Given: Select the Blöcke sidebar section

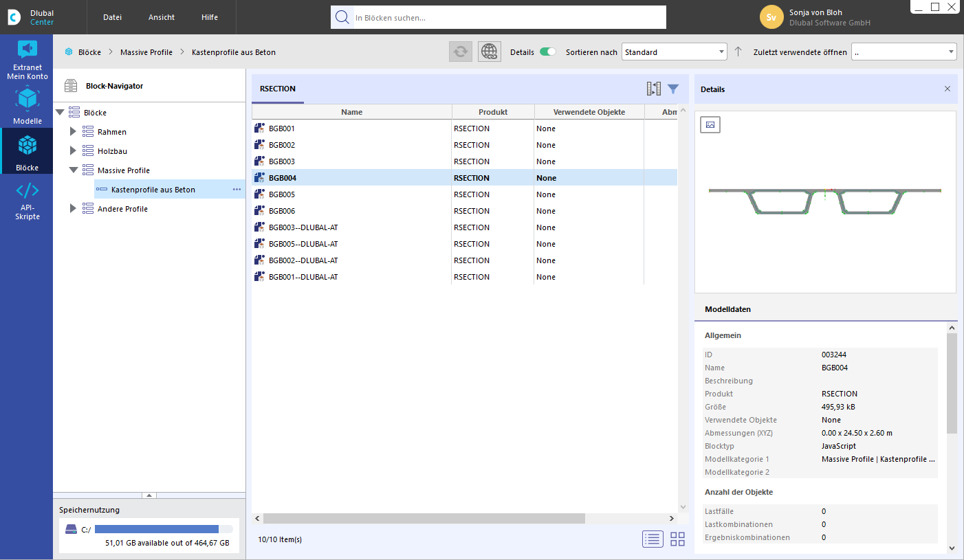Looking at the screenshot, I should click(27, 151).
